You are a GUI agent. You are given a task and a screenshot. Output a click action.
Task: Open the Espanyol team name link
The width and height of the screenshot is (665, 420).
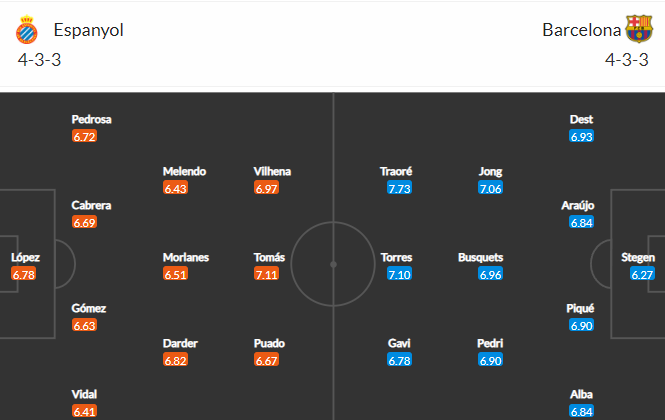click(89, 30)
